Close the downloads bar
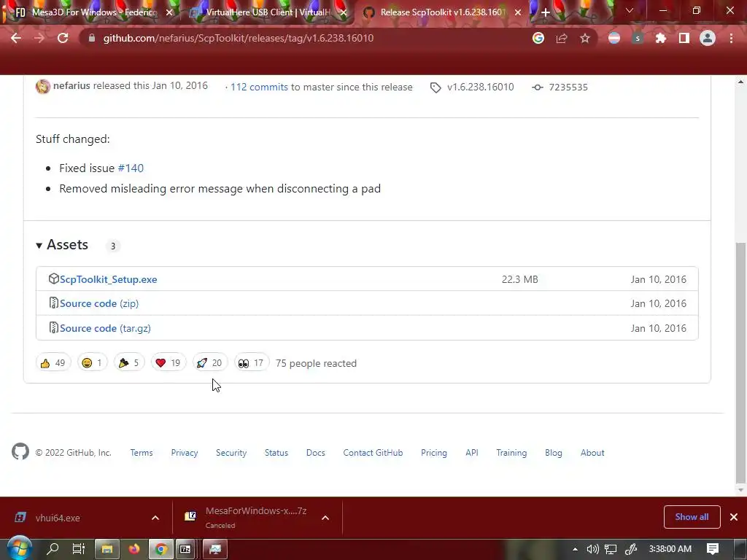This screenshot has height=560, width=747. tap(734, 517)
